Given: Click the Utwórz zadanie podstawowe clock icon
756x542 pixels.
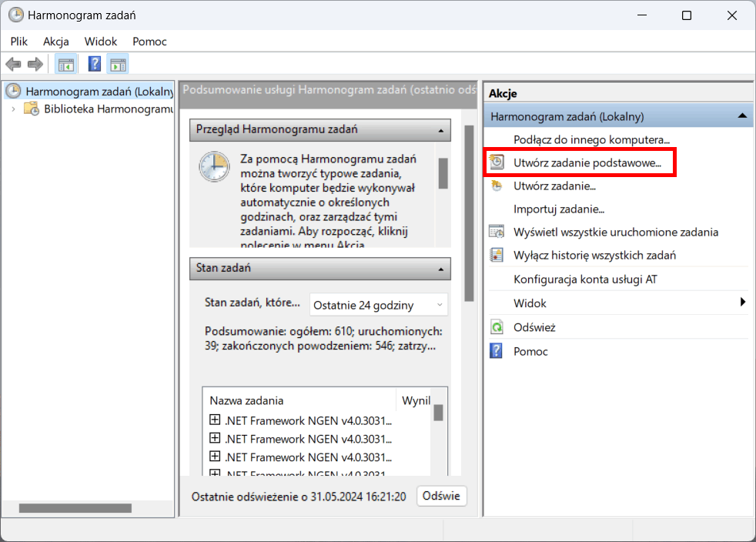Looking at the screenshot, I should (x=497, y=162).
